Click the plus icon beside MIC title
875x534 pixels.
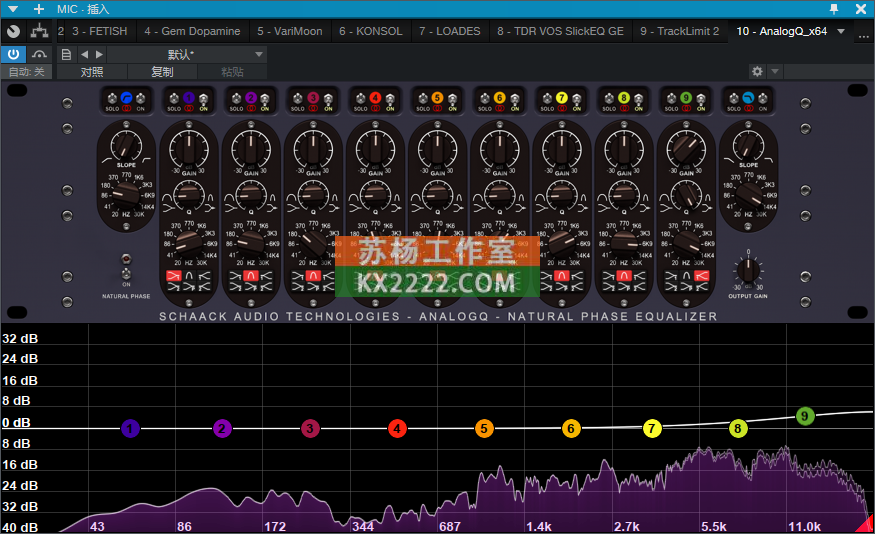pos(39,9)
